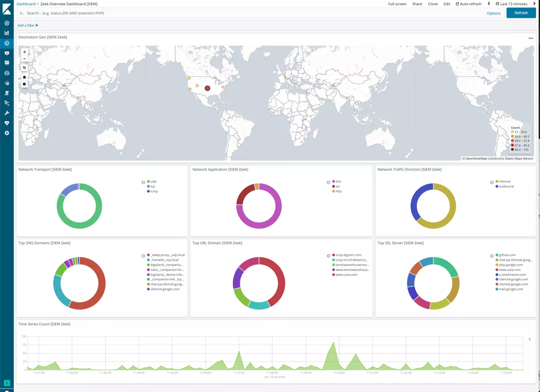This screenshot has width=540, height=392.
Task: Open Dev Tools using the wrench icon
Action: 7,113
